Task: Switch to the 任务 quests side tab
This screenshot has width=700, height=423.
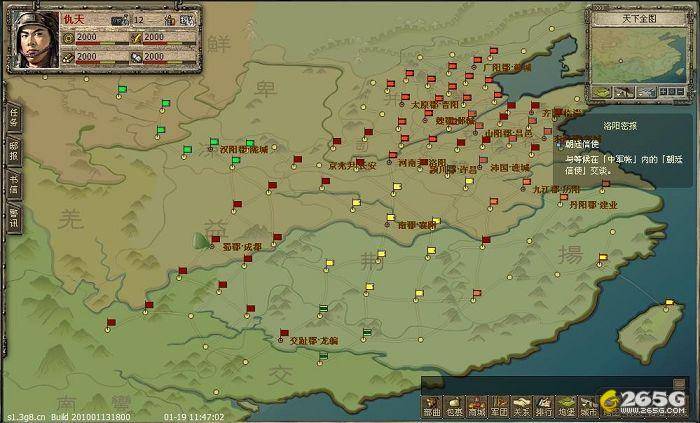Action: [13, 118]
